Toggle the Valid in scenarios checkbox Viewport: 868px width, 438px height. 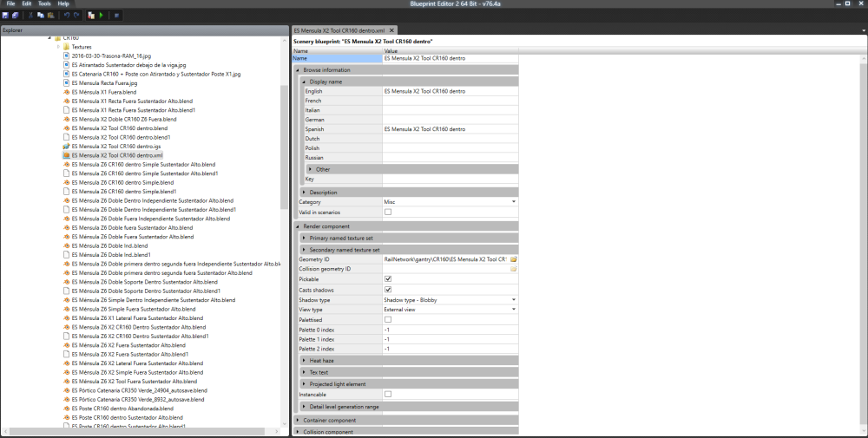coord(388,212)
